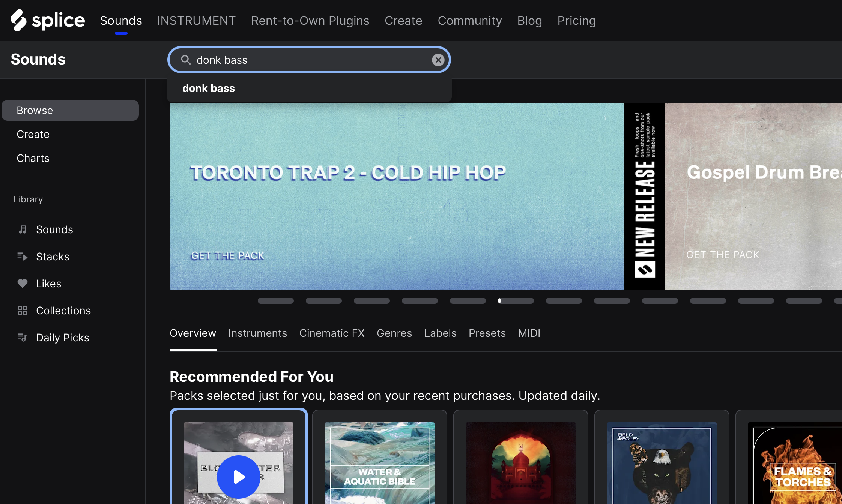The image size is (842, 504).
Task: Switch to the Labels tab
Action: 440,333
